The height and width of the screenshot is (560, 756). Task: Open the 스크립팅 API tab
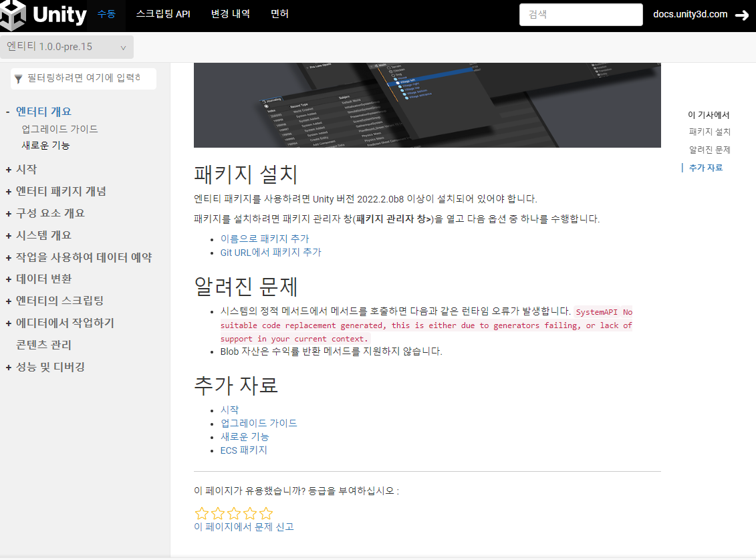(x=163, y=14)
